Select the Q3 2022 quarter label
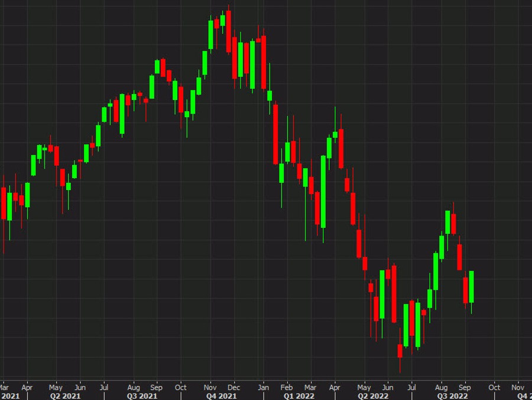 click(x=451, y=396)
